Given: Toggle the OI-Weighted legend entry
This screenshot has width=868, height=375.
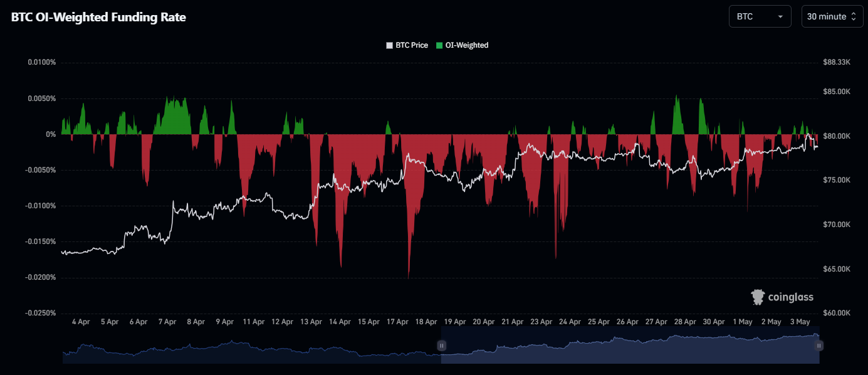Looking at the screenshot, I should (x=463, y=45).
